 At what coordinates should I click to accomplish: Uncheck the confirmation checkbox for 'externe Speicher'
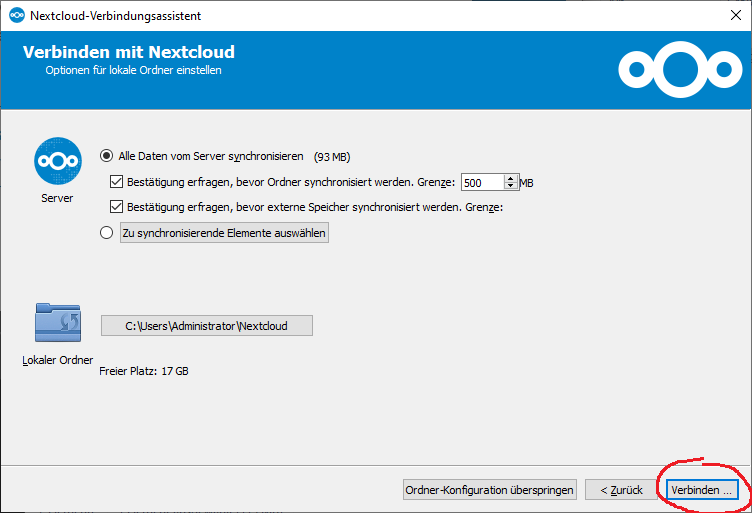116,207
